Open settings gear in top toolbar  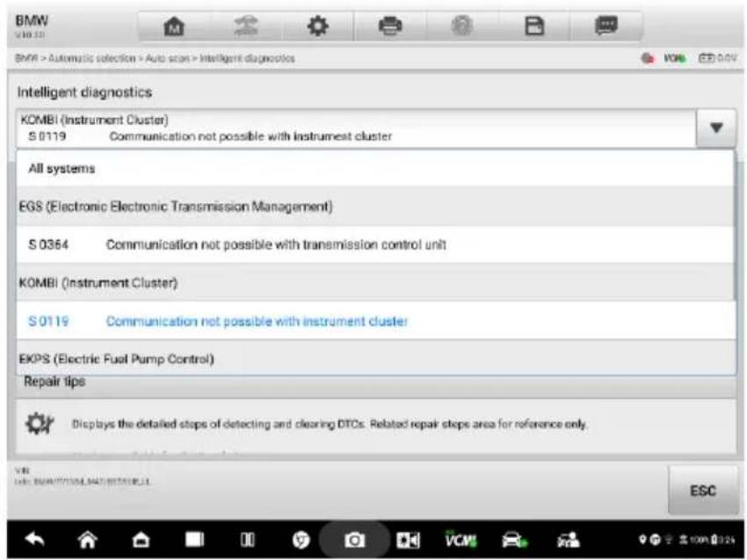pos(318,26)
